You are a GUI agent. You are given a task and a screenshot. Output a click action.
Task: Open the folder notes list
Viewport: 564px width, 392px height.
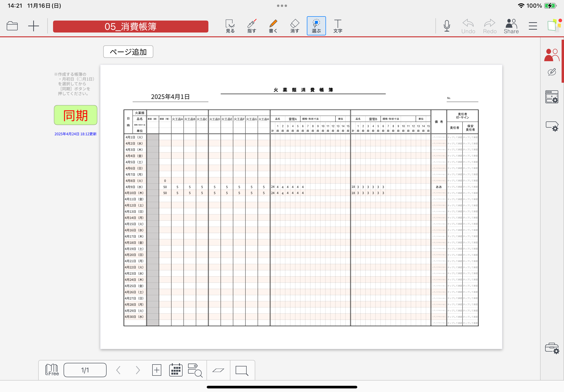(x=12, y=26)
